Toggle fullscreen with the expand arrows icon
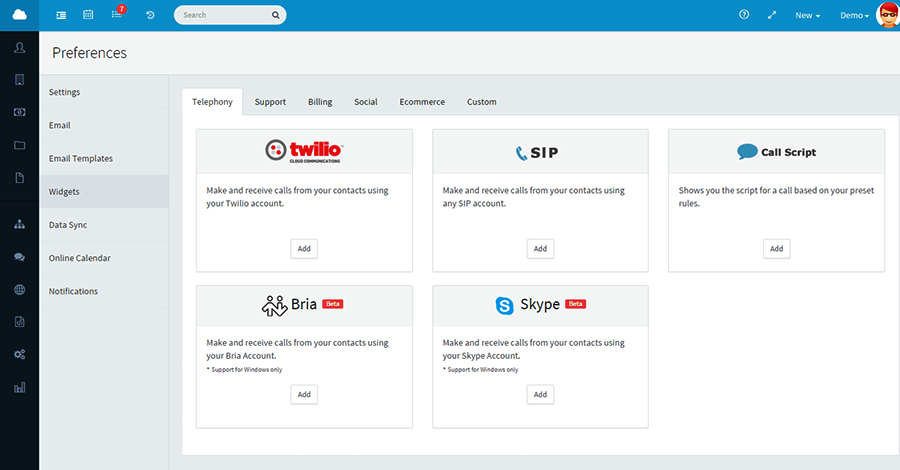The height and width of the screenshot is (470, 900). pyautogui.click(x=772, y=15)
